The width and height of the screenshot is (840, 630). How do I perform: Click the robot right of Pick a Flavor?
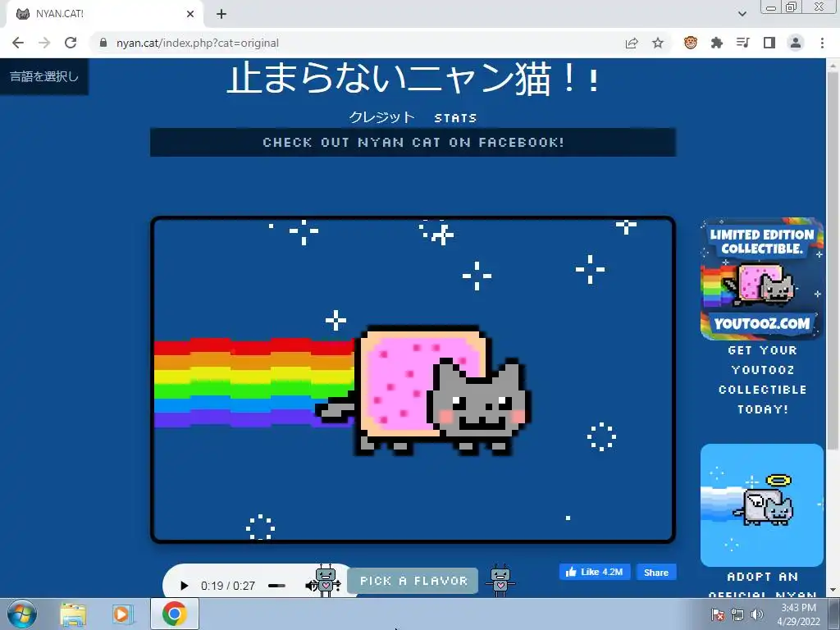pyautogui.click(x=500, y=581)
